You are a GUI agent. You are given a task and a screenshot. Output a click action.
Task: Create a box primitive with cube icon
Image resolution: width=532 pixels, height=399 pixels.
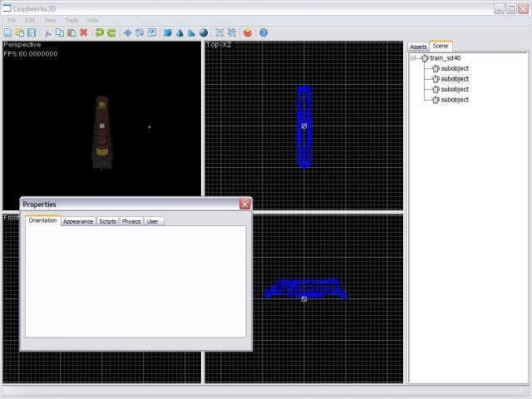[167, 33]
